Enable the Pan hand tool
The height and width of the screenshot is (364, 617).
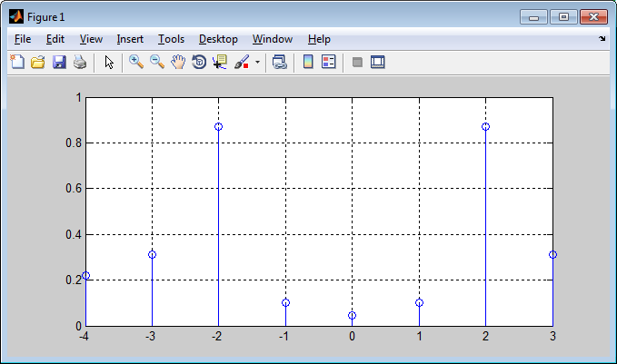pyautogui.click(x=178, y=62)
